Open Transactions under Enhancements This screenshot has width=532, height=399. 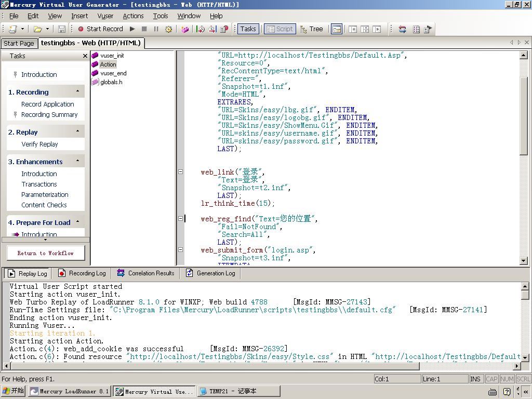39,184
